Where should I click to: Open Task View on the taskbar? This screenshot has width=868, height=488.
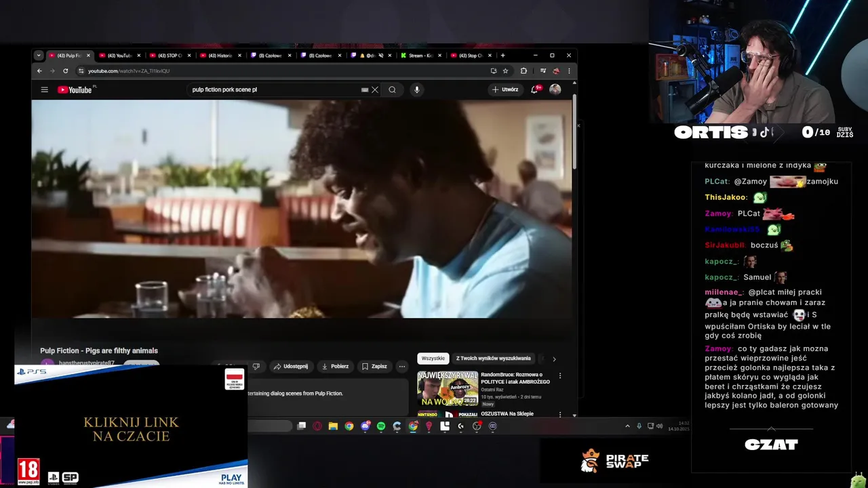coord(301,426)
